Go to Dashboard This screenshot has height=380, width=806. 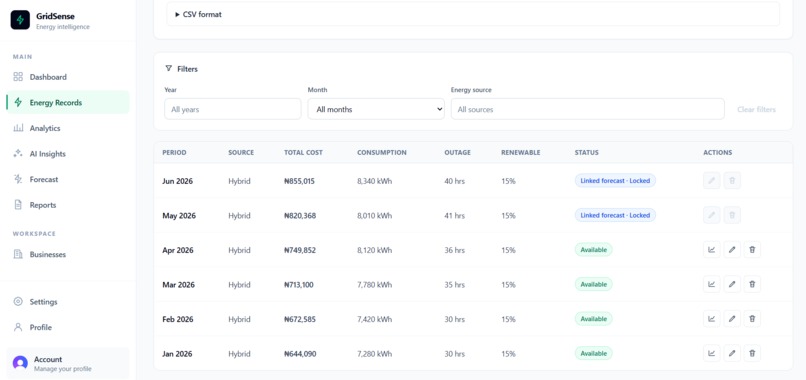[x=68, y=77]
